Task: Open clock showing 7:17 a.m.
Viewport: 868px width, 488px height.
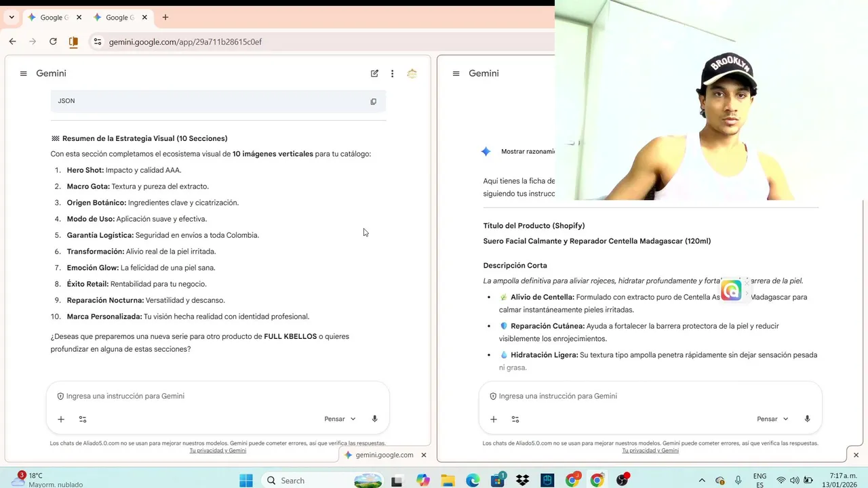Action: click(840, 481)
